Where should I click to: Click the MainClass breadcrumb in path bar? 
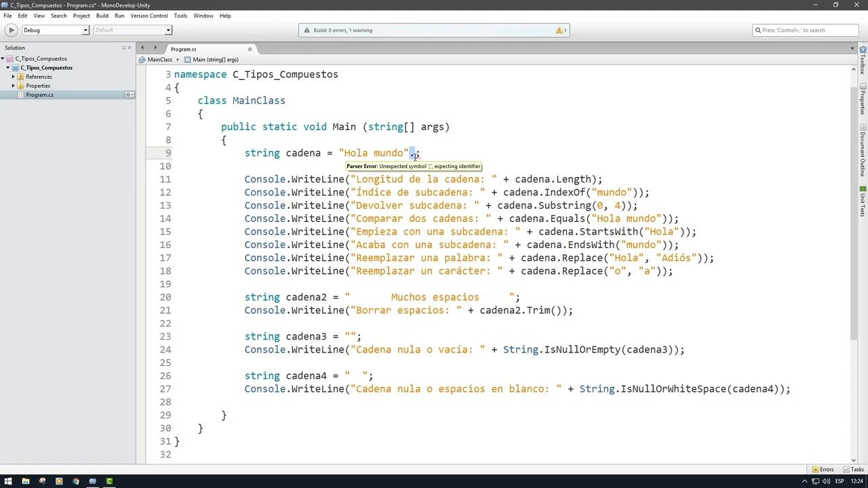click(x=159, y=60)
